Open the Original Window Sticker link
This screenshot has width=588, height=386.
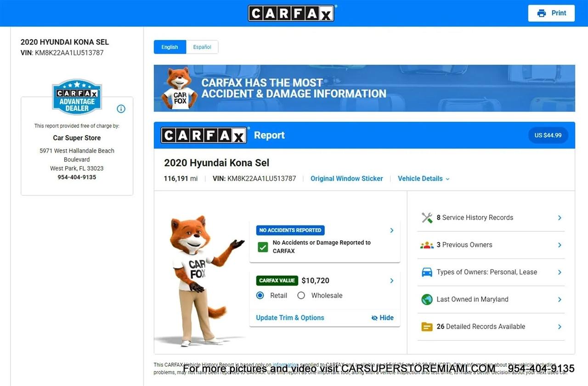pyautogui.click(x=347, y=179)
